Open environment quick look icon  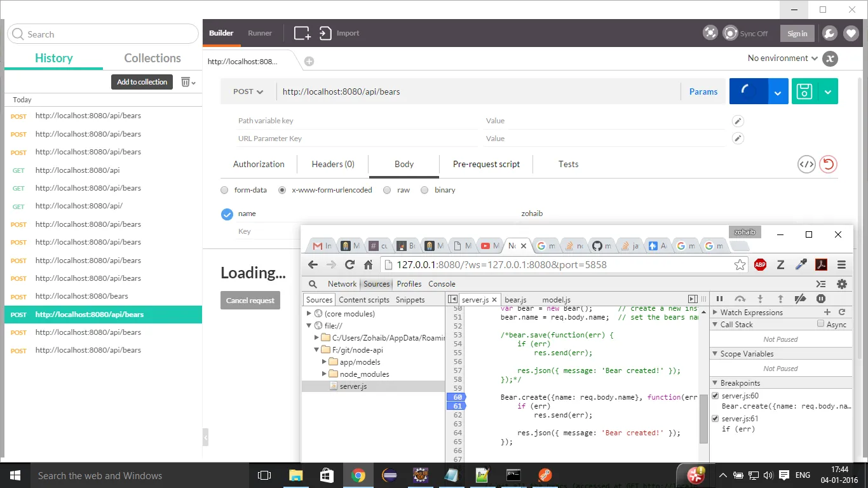point(830,58)
